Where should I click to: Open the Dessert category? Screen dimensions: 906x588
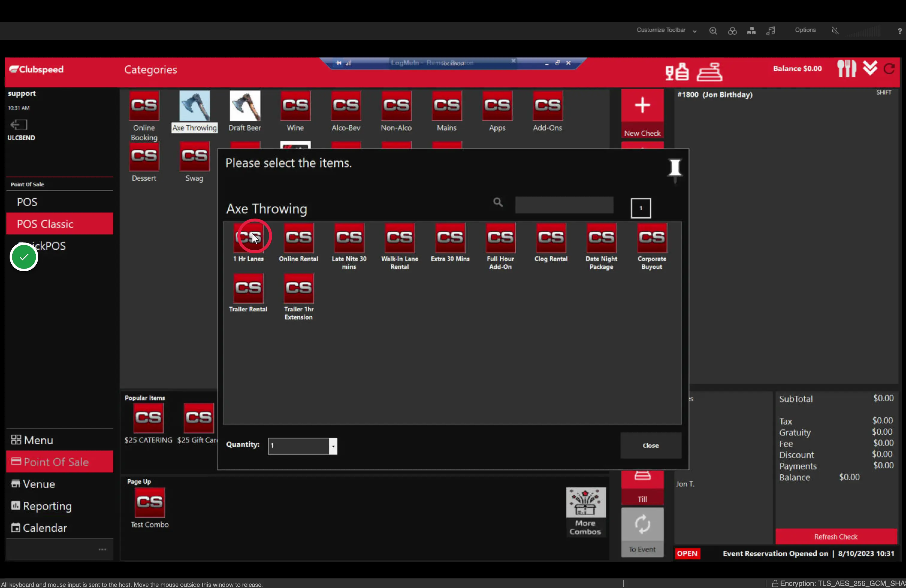click(144, 162)
